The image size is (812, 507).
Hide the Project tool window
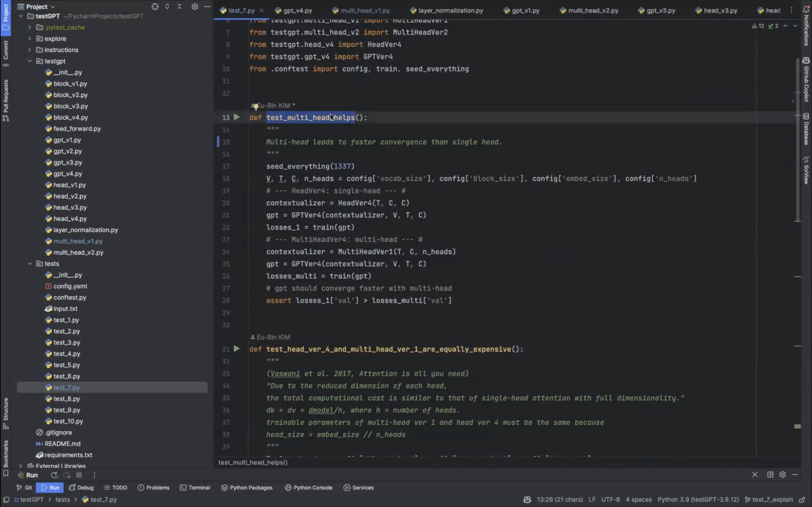point(207,7)
